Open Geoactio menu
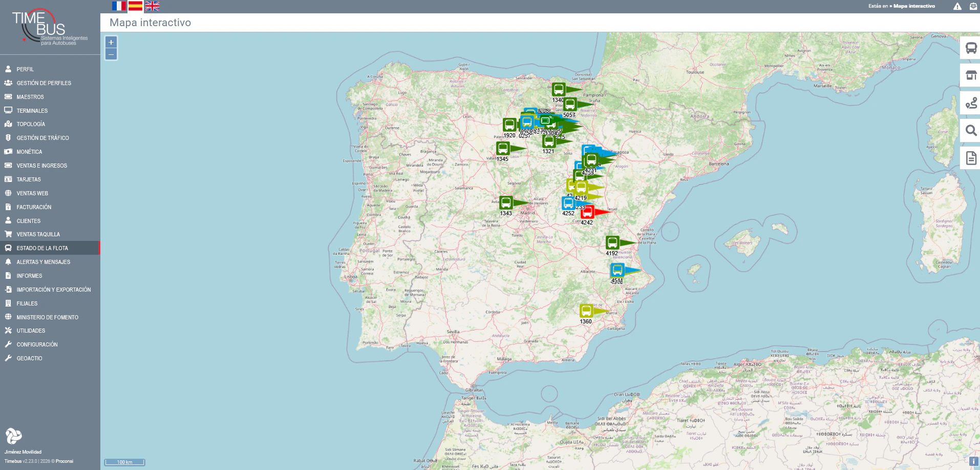 click(x=50, y=358)
